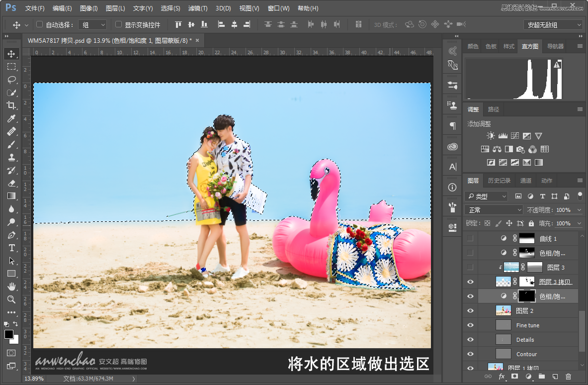
Task: Select the Eyedropper tool
Action: (x=11, y=118)
